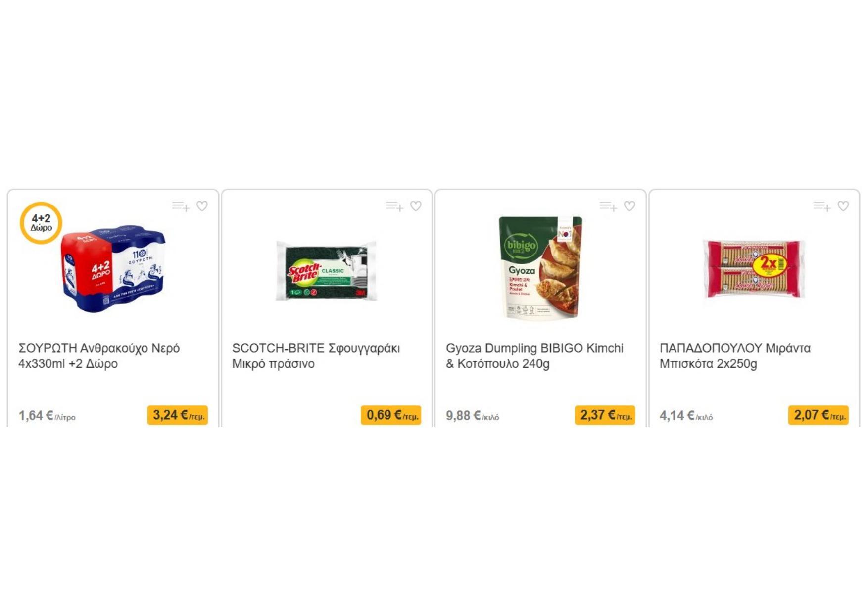Add BIBIGO Gyoza to shopping list
868x614 pixels.
tap(608, 206)
